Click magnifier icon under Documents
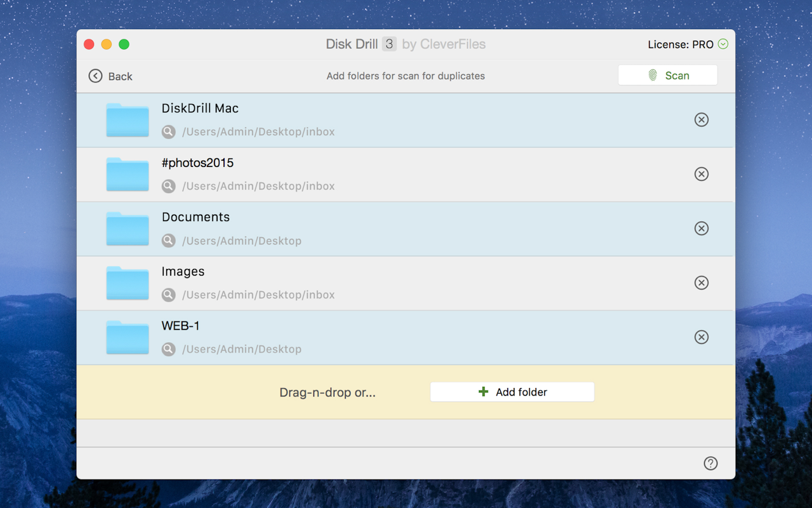This screenshot has height=508, width=812. pyautogui.click(x=168, y=241)
